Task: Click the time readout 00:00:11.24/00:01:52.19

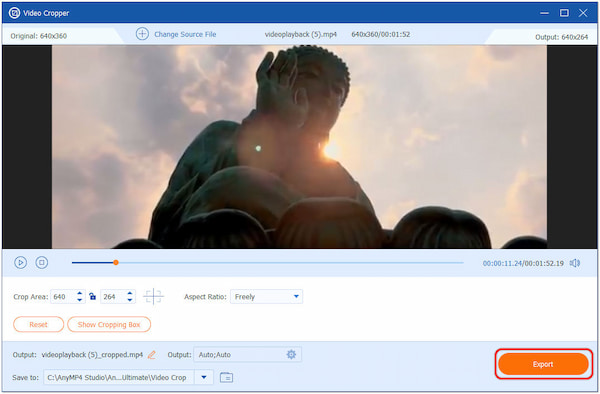Action: point(523,264)
